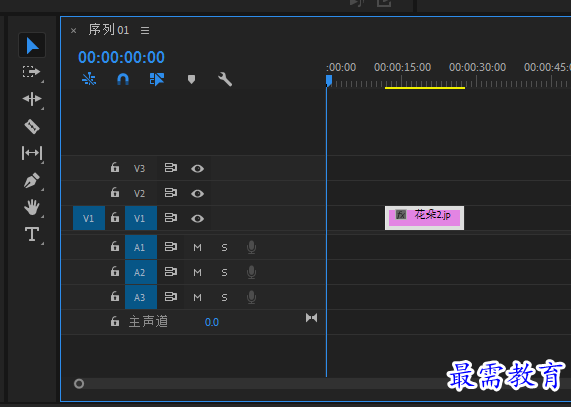Toggle sync lock on V2
571x407 pixels.
[170, 193]
